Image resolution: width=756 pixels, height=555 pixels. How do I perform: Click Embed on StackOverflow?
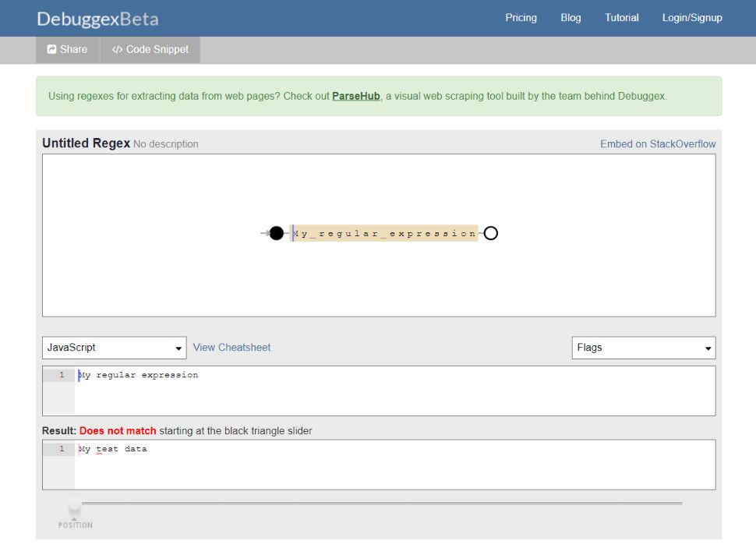coord(659,143)
